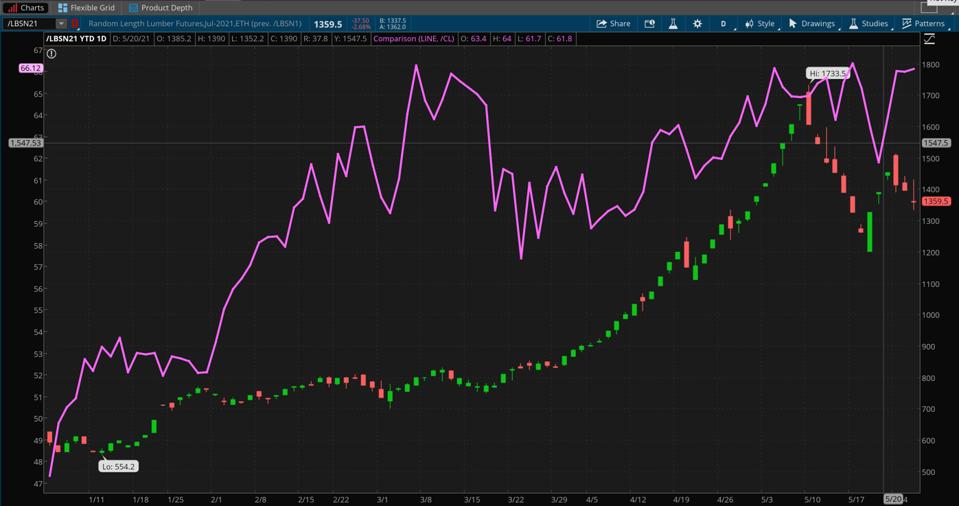959x506 pixels.
Task: Click the snapshot icon beside the Share button
Action: [x=649, y=23]
